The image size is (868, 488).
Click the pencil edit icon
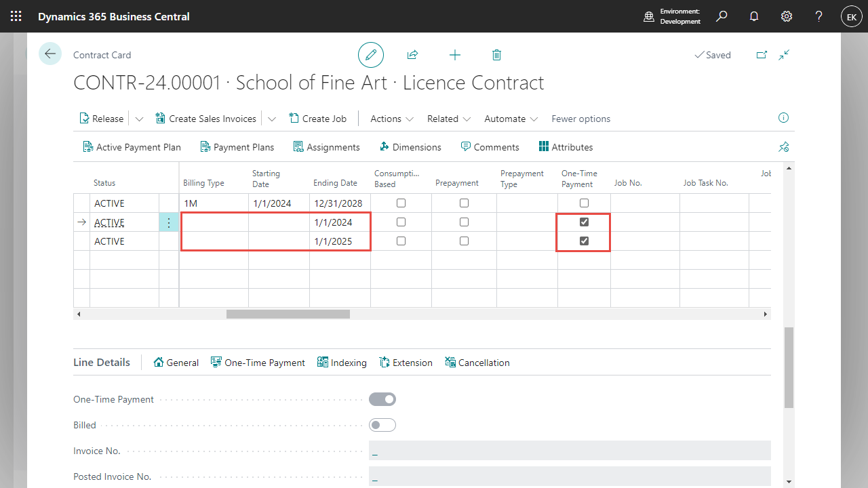pyautogui.click(x=371, y=55)
